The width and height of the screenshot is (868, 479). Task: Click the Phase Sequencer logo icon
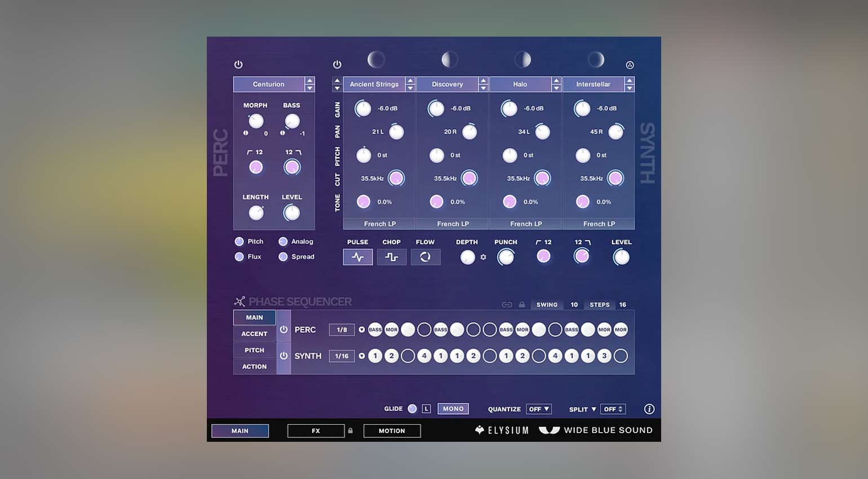pyautogui.click(x=240, y=301)
